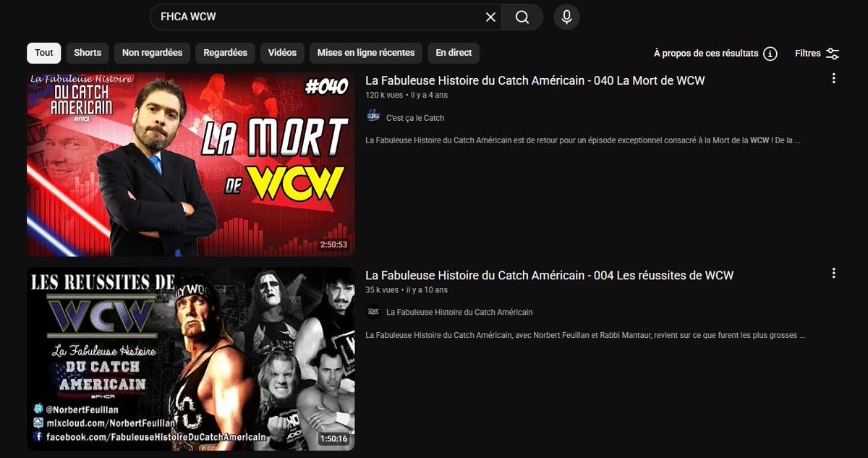Viewport: 868px width, 458px height.
Task: Open title link 040 La Mort de WCW
Action: click(535, 80)
